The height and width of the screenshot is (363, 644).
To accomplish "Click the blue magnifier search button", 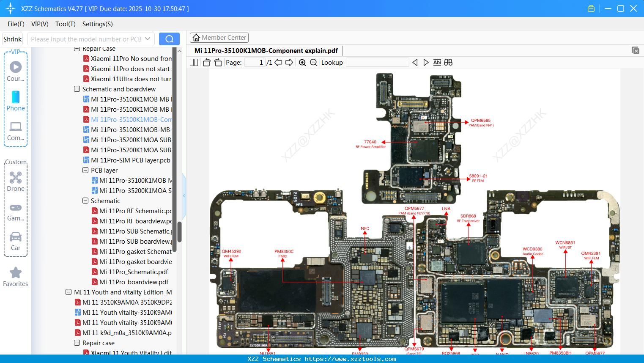I will point(169,38).
